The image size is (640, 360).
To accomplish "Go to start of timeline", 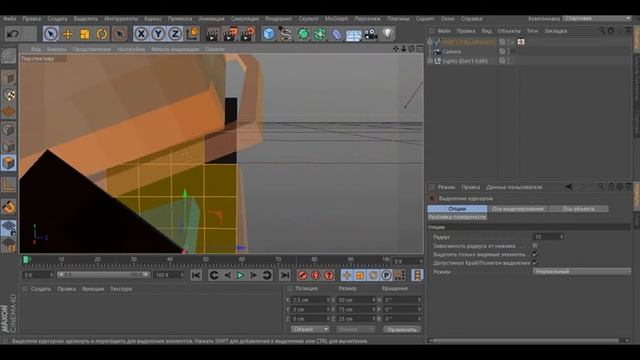I will (196, 275).
